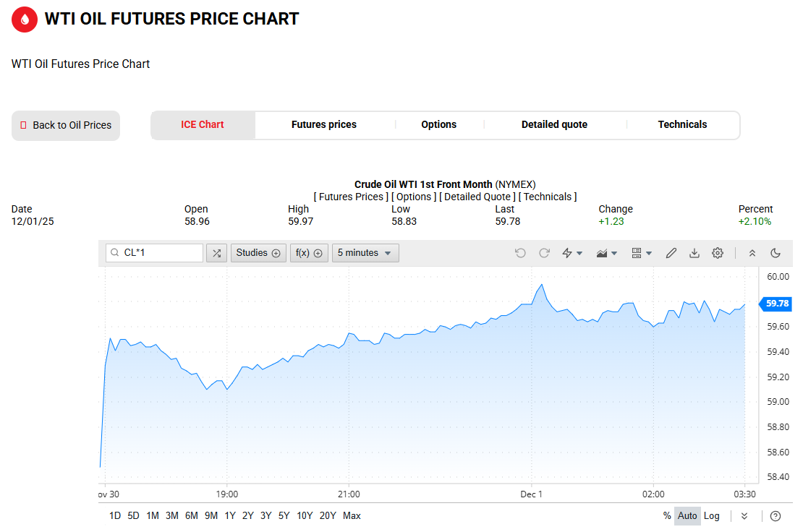Switch to Futures prices tab

[x=324, y=125]
